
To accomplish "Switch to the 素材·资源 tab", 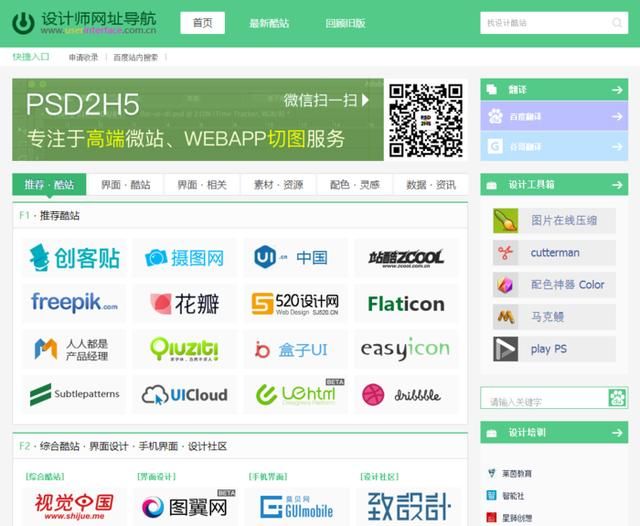I will (278, 185).
